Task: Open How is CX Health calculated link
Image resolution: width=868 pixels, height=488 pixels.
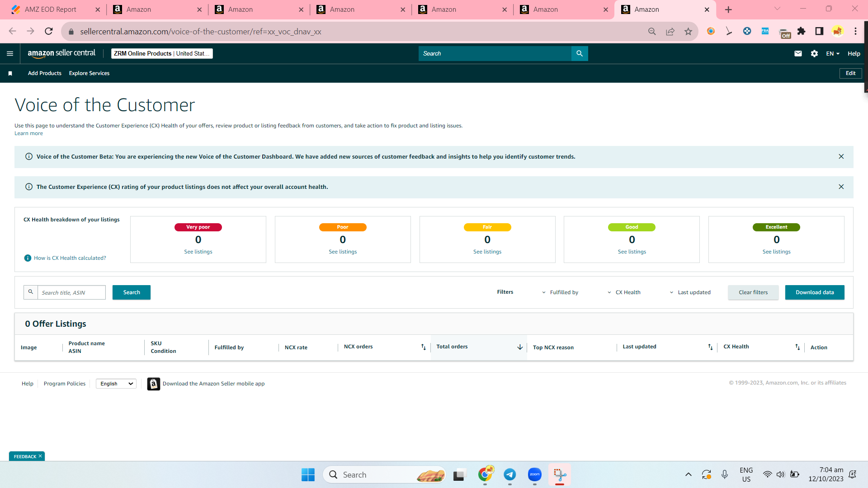Action: (x=70, y=258)
